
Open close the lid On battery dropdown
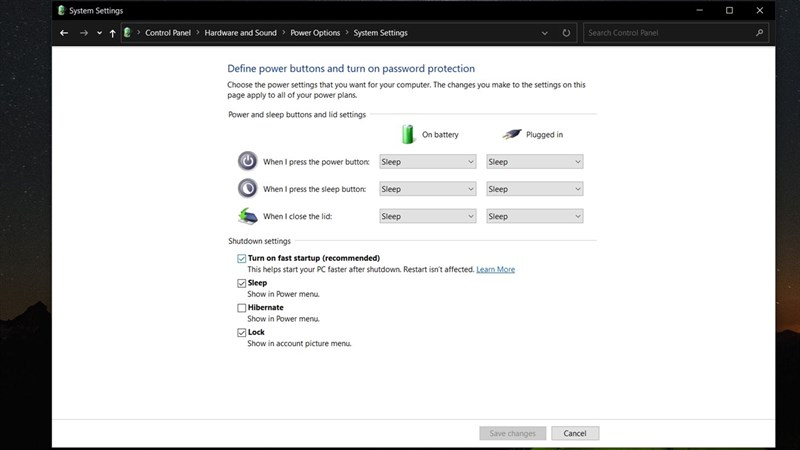coord(428,216)
